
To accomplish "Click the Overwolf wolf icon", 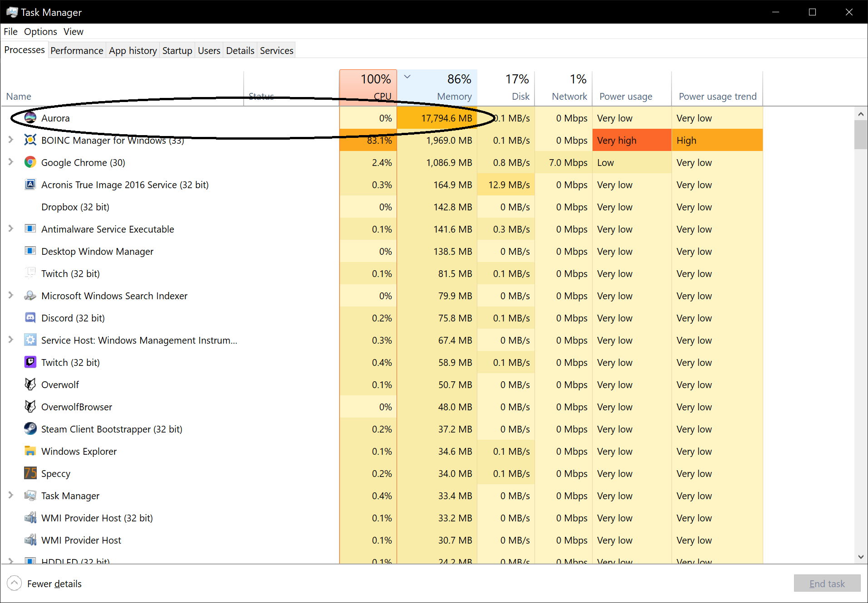I will point(30,384).
